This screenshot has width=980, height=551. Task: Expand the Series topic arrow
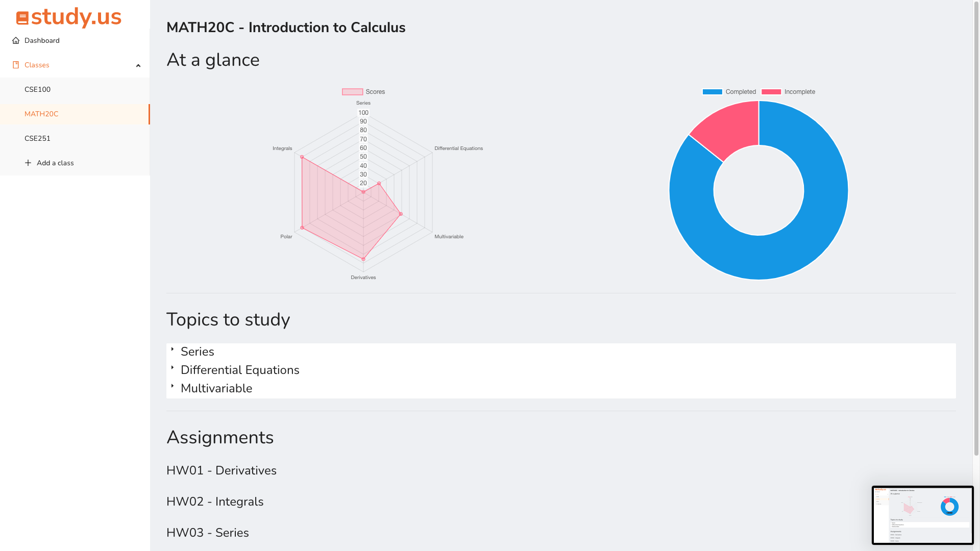[173, 349]
